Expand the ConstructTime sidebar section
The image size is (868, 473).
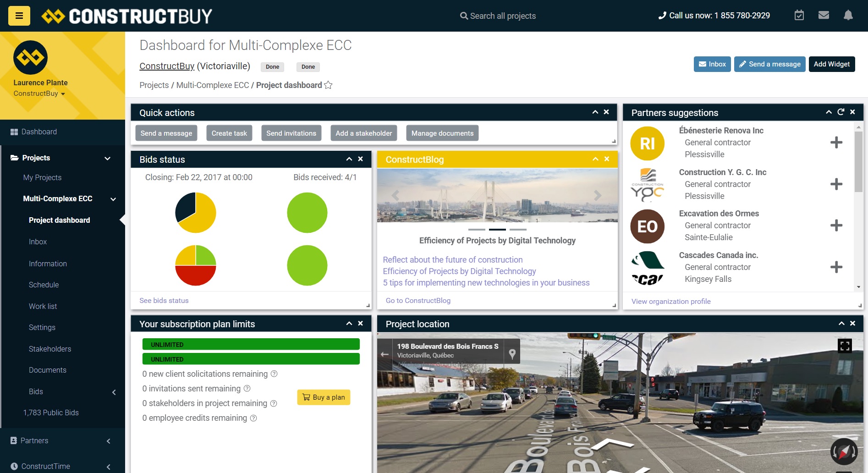click(109, 467)
